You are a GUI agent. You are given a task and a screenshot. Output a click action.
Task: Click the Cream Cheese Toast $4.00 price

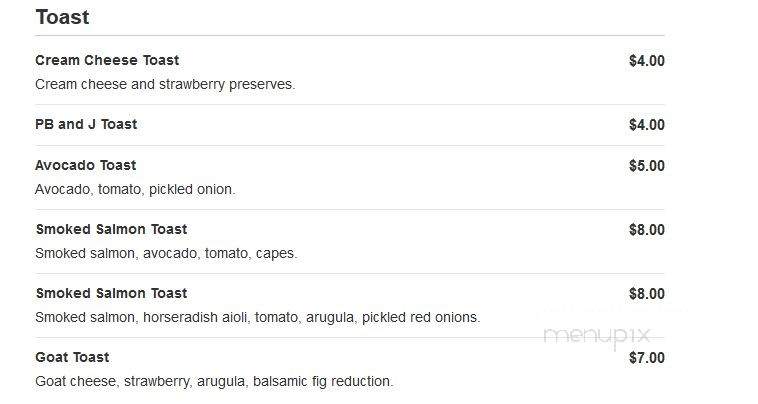646,61
